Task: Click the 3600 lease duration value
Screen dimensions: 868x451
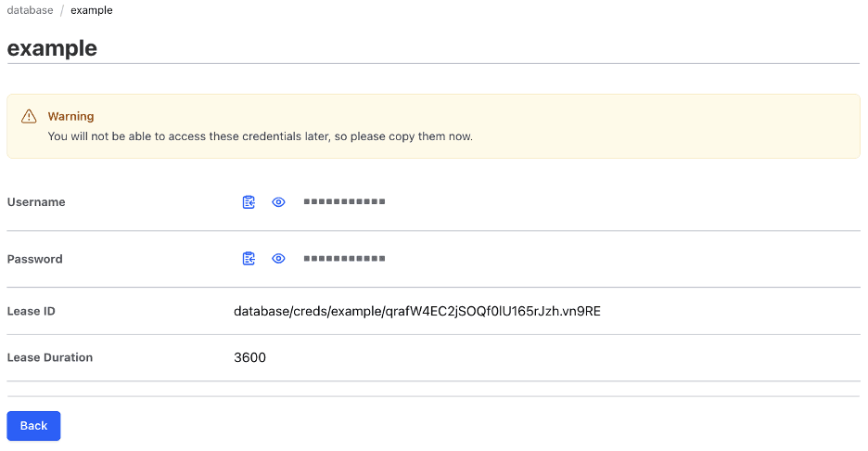Action: [249, 357]
